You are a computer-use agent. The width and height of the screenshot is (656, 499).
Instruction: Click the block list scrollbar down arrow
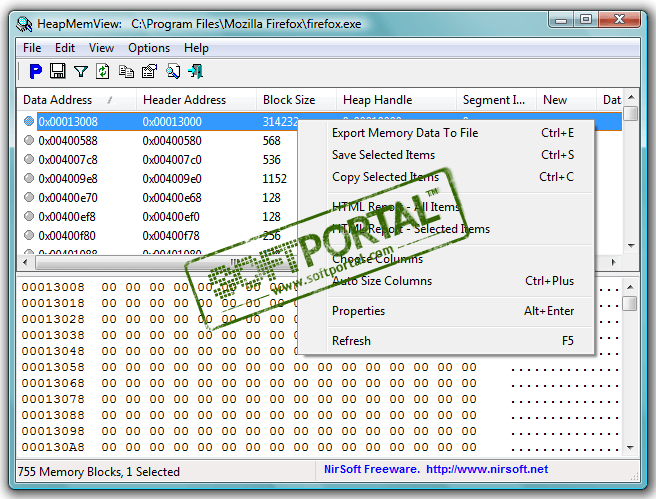click(631, 246)
